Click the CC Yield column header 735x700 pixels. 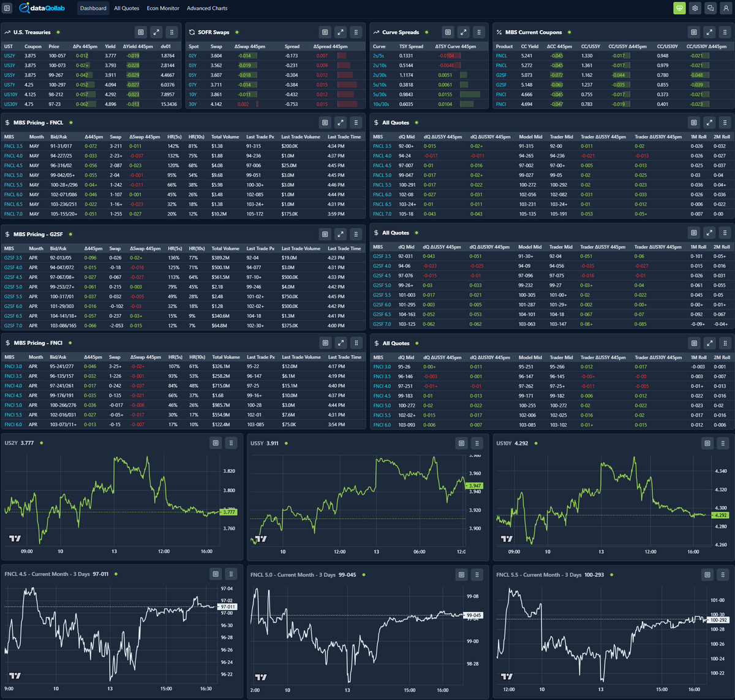pos(529,47)
